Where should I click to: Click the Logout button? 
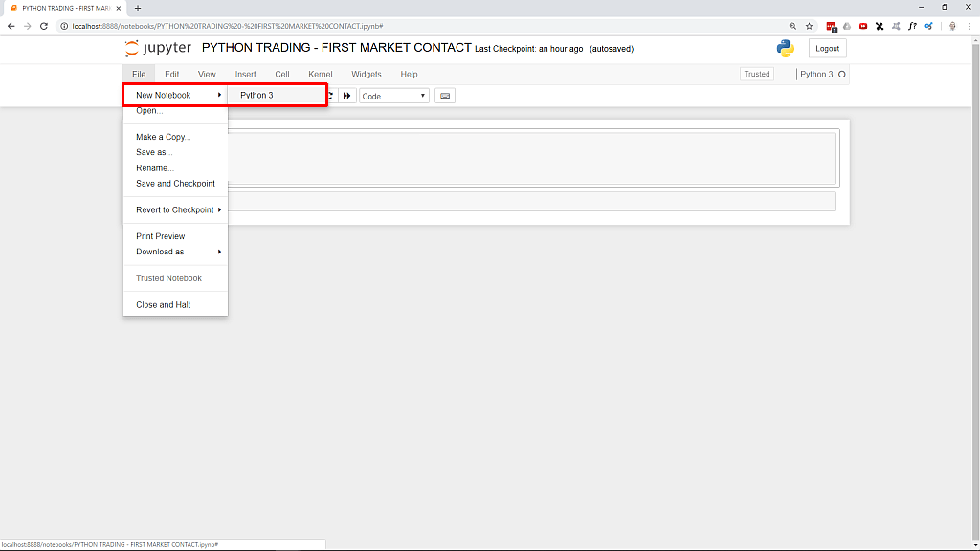click(827, 49)
